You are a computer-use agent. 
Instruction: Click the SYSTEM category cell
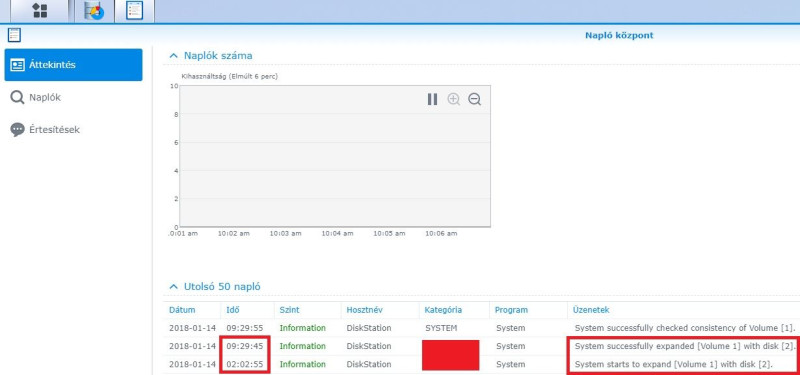tap(441, 328)
